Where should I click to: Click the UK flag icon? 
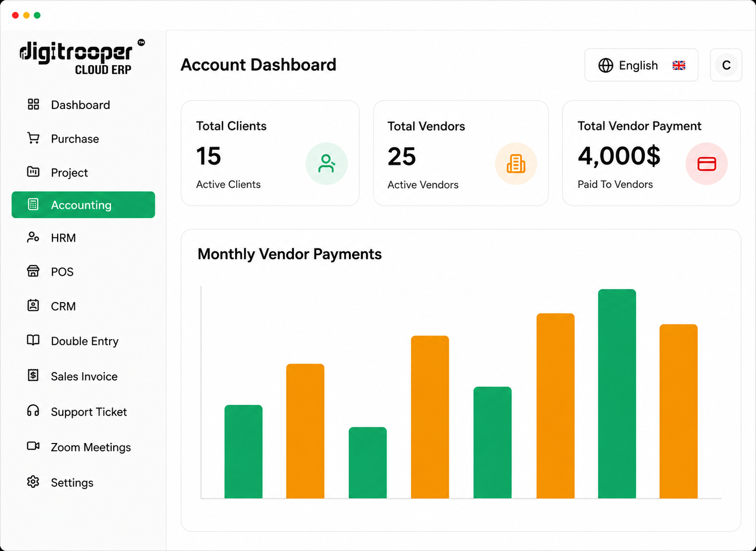coord(679,65)
